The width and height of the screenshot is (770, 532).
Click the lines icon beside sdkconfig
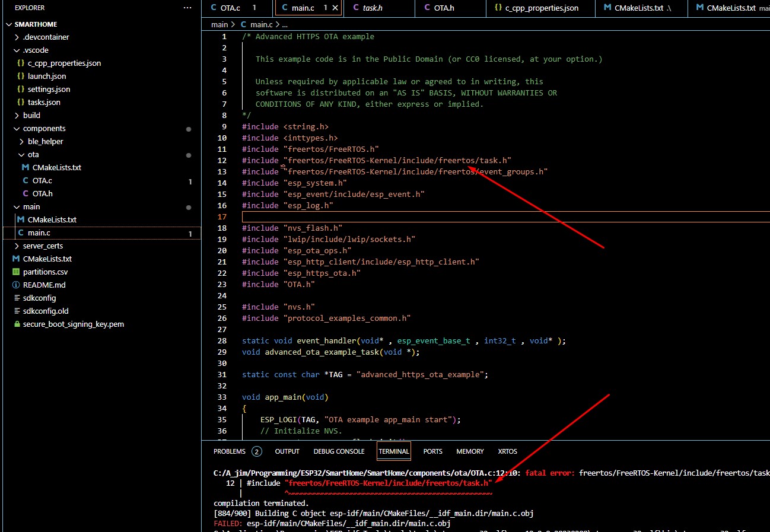pyautogui.click(x=16, y=298)
